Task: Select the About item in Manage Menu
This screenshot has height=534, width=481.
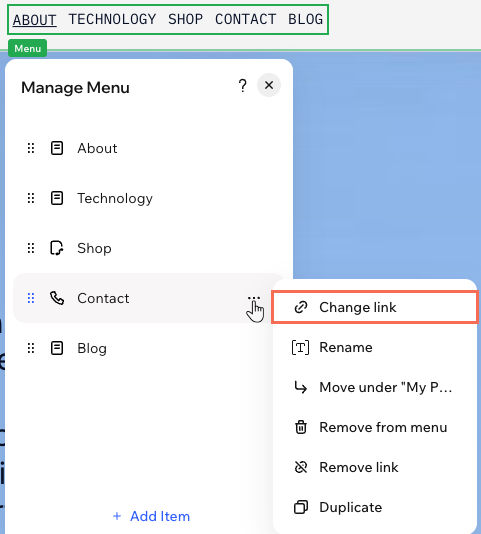Action: (x=148, y=148)
